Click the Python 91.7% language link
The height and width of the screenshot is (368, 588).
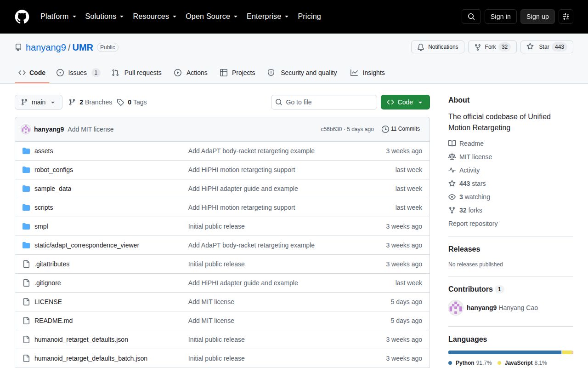click(x=470, y=363)
